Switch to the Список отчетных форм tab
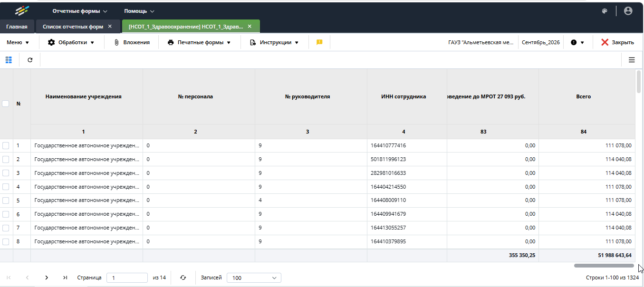Image resolution: width=644 pixels, height=287 pixels. coord(73,27)
